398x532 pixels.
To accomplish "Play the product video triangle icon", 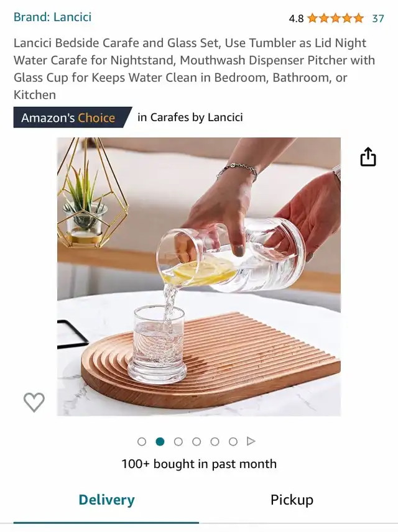I will coord(251,441).
